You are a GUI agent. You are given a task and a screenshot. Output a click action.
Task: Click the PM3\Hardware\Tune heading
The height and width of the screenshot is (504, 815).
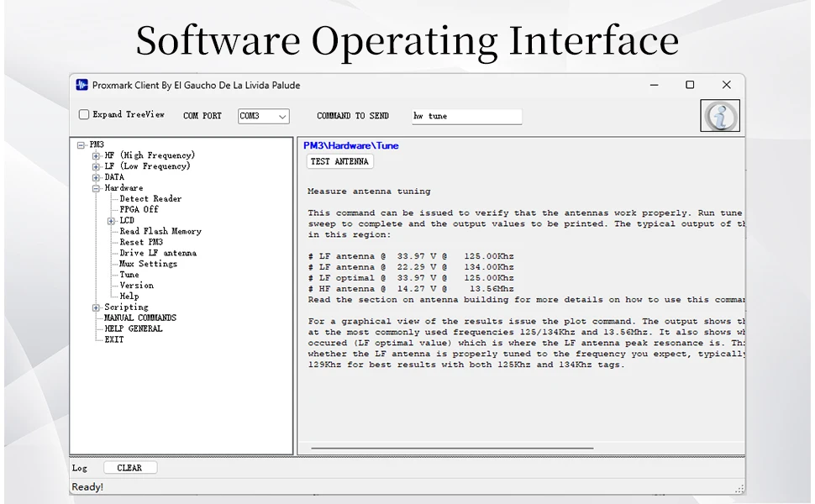coord(351,145)
